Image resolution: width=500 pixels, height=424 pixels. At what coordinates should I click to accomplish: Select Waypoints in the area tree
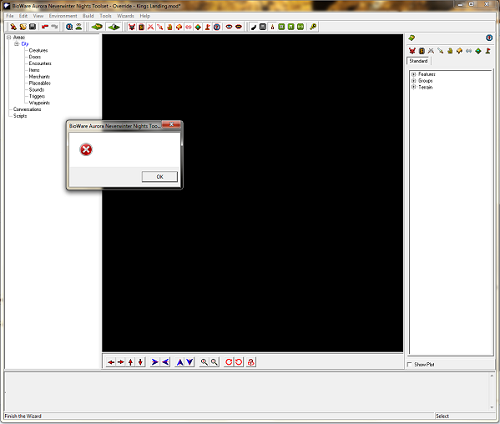pos(39,103)
